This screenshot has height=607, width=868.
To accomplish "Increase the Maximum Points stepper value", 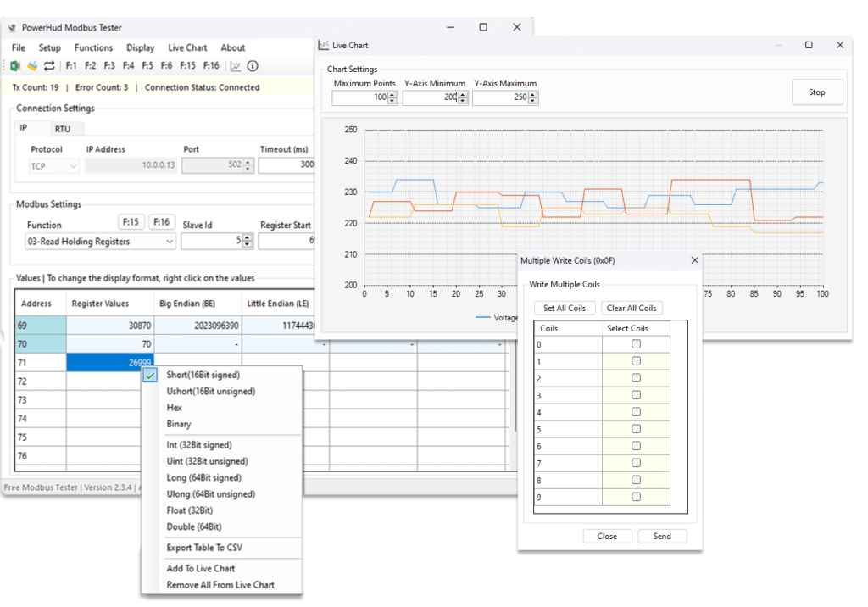I will pos(392,95).
